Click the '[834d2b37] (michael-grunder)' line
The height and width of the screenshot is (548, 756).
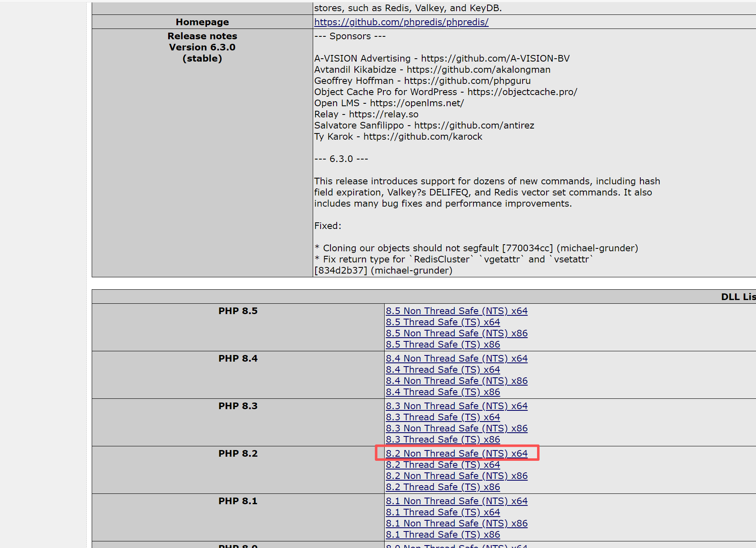[x=383, y=270]
